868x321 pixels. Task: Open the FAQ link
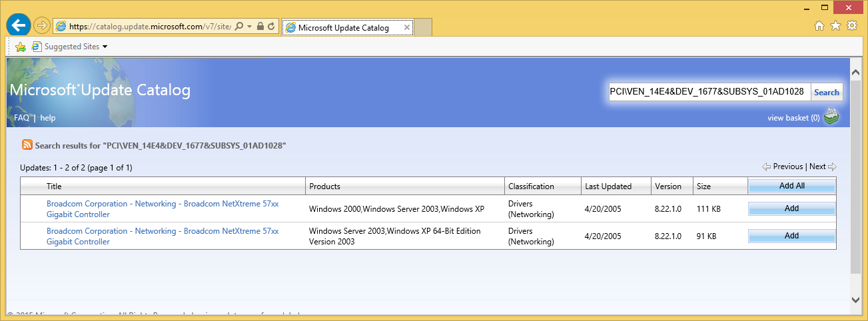point(21,118)
